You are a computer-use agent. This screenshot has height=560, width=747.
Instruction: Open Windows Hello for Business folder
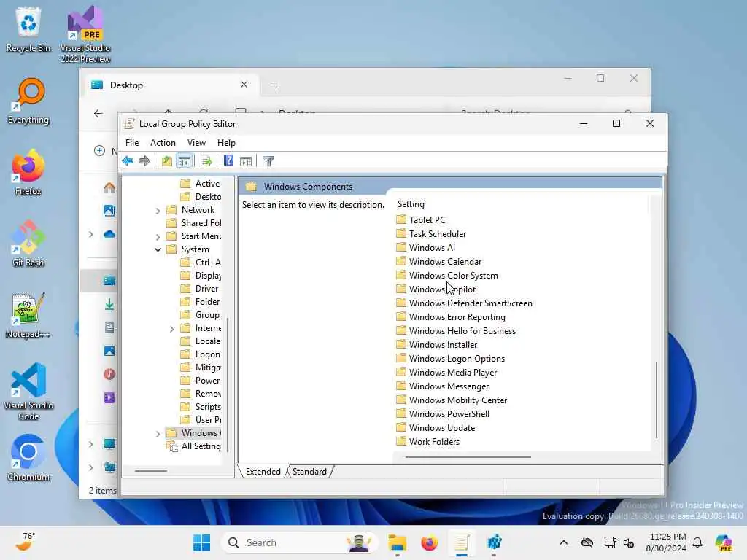(456, 330)
